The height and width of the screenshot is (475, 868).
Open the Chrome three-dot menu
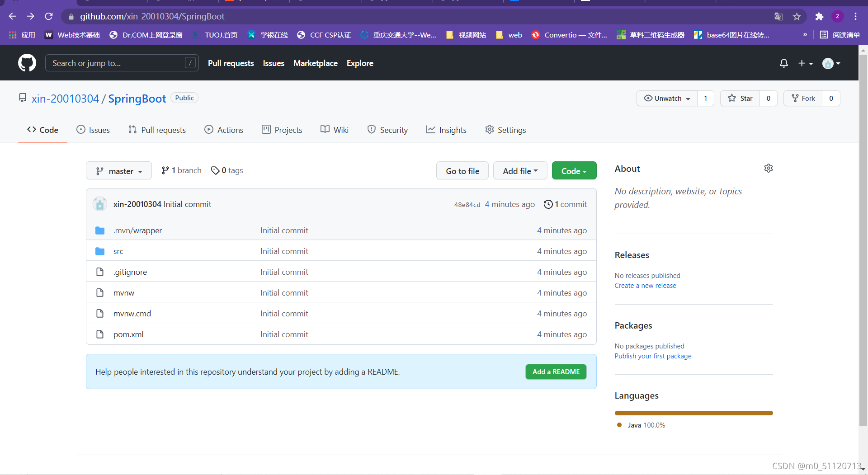tap(855, 17)
